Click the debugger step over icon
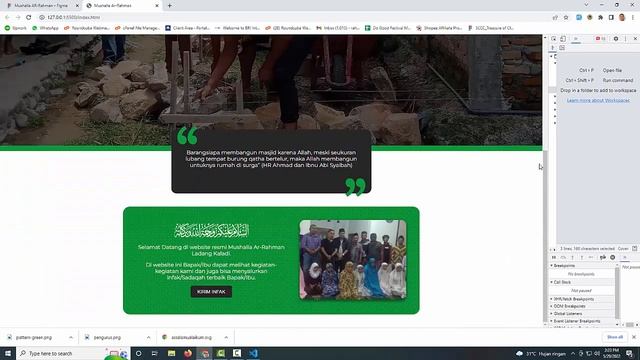This screenshot has width=640, height=360. pyautogui.click(x=563, y=258)
